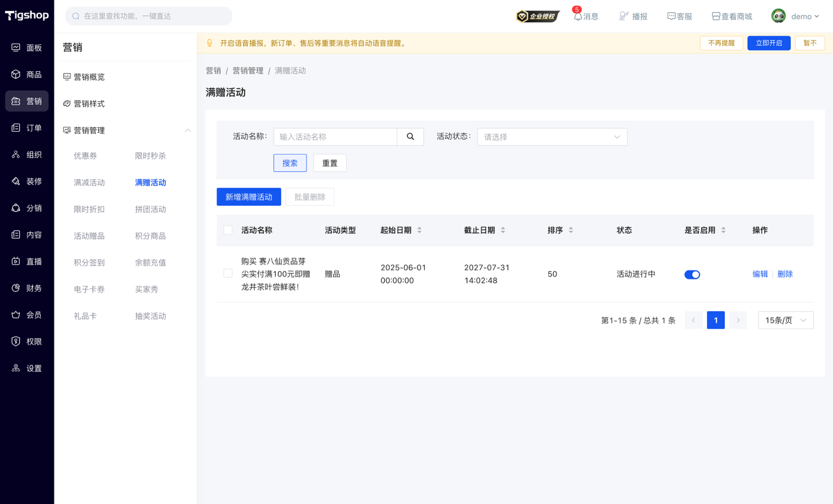Screen dimensions: 833x504
Task: Open the 客服 customer service icon
Action: pos(680,16)
